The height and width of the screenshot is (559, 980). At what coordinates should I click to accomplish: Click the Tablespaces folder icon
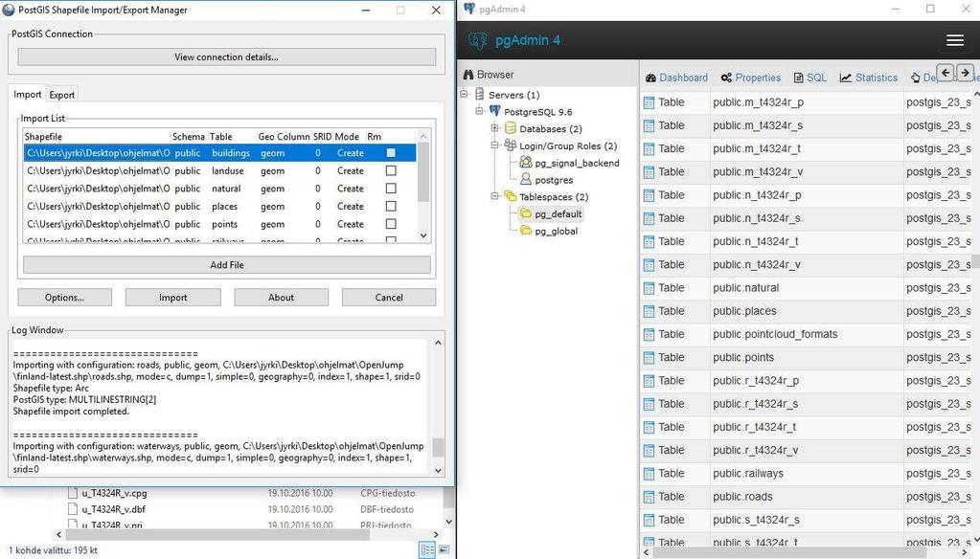coord(510,196)
